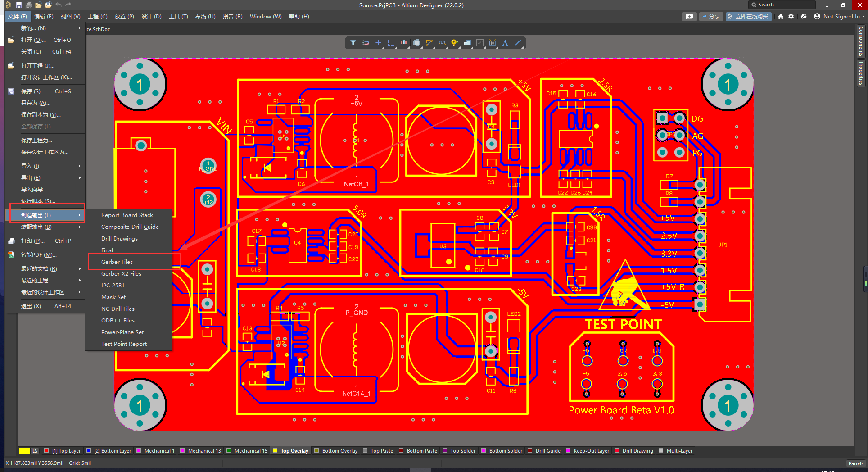Select Test Point Report from the submenu
The width and height of the screenshot is (868, 472).
coord(124,344)
